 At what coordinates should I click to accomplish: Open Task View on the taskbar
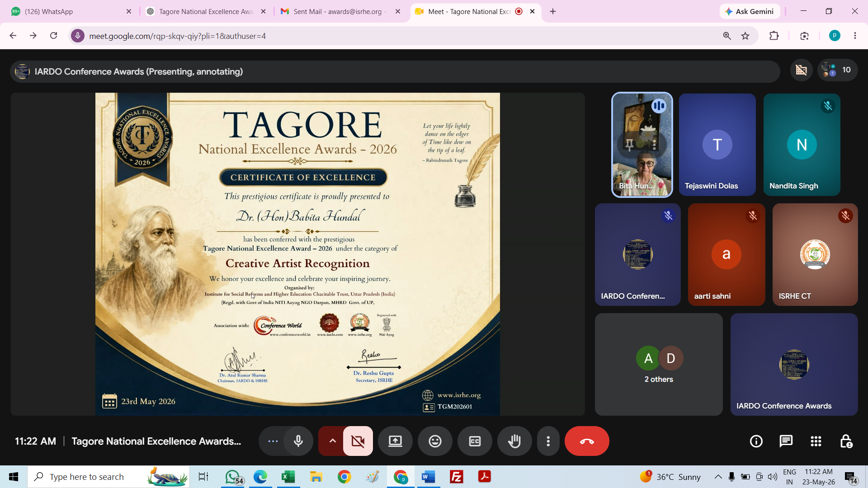(x=203, y=477)
